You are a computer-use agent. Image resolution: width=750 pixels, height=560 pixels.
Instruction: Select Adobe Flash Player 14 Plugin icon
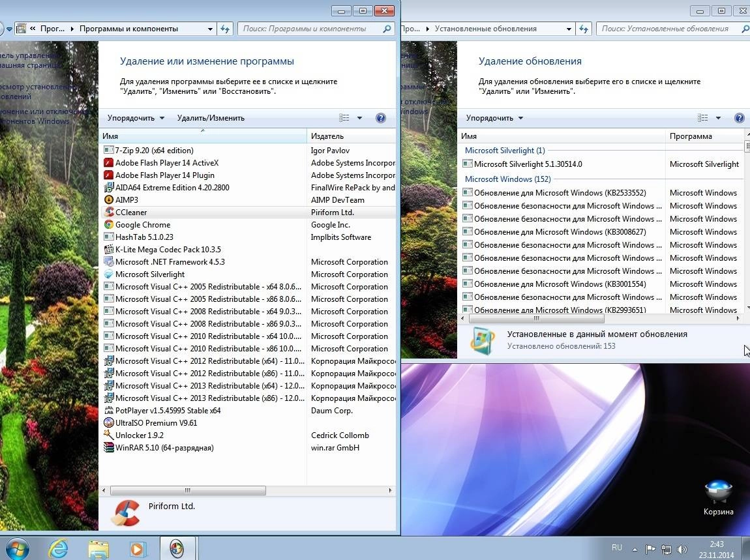tap(108, 175)
